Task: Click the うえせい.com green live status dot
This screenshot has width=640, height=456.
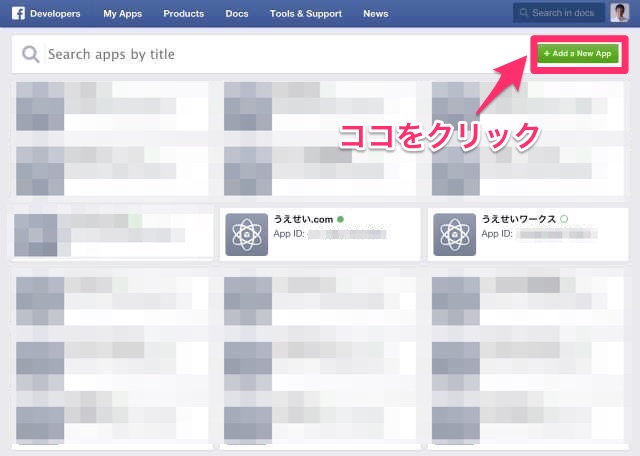Action: point(340,219)
